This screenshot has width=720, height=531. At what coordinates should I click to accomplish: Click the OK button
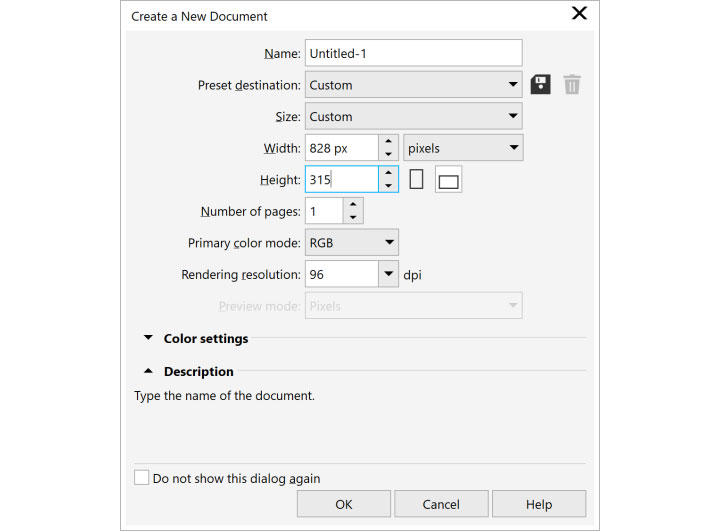[344, 504]
